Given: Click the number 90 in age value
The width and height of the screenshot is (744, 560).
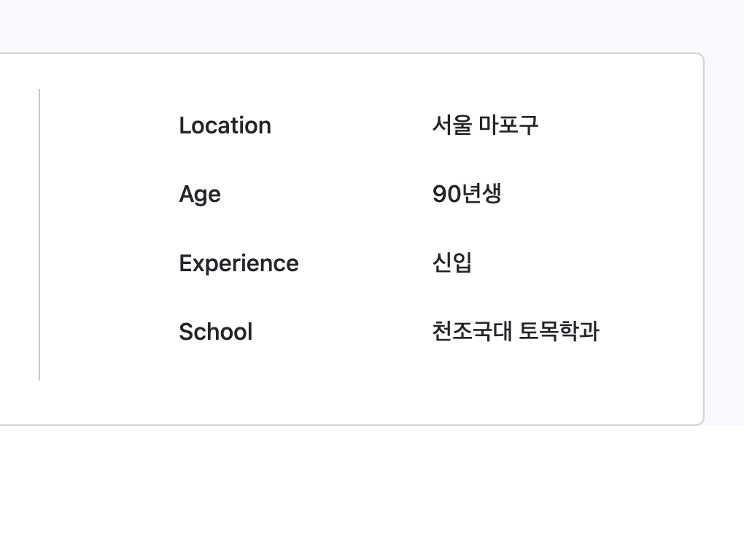Looking at the screenshot, I should 446,194.
